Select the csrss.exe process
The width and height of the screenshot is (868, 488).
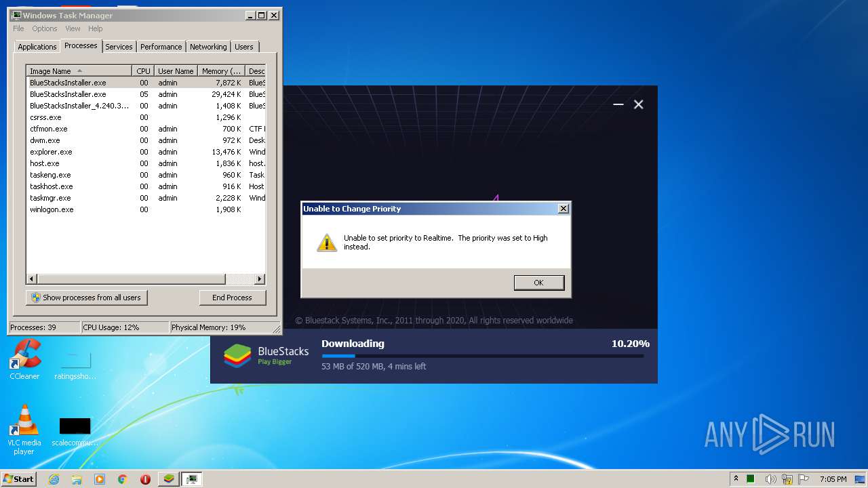click(146, 117)
